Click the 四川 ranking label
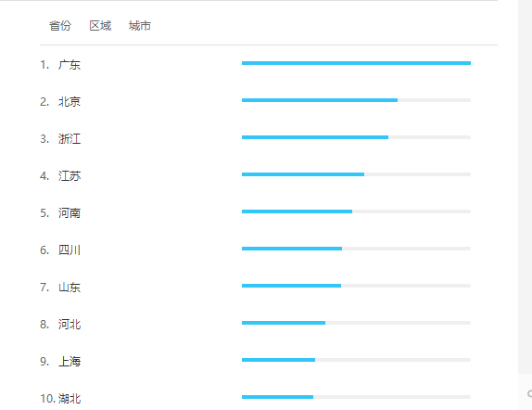The height and width of the screenshot is (410, 532). tap(70, 250)
